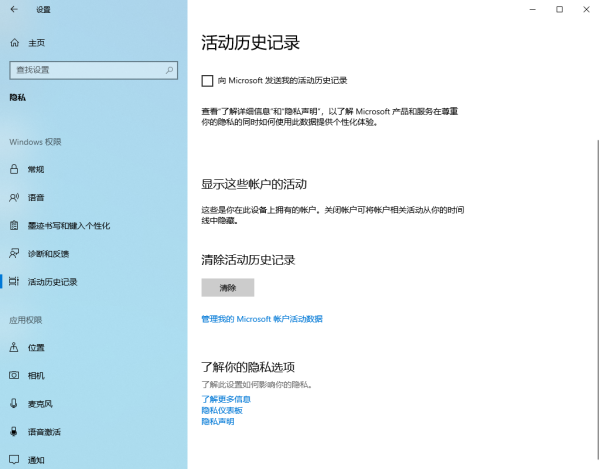This screenshot has width=600, height=469.
Task: Open the 了解更多信息 link
Action: point(226,399)
